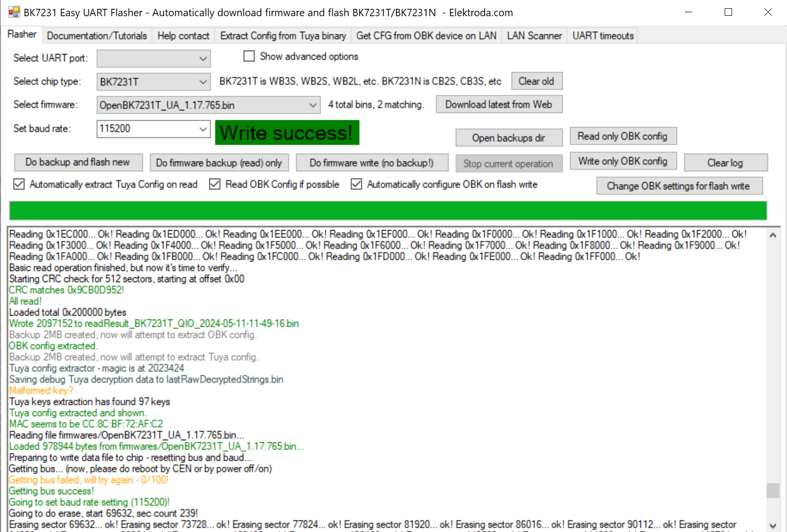Click log line 'Tuya keys extraction has found 97 keys'

click(90, 402)
